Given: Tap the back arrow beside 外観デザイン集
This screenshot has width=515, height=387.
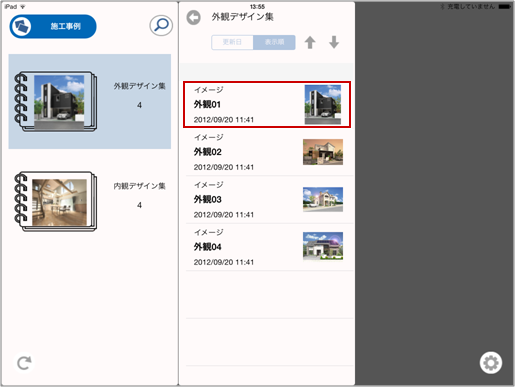Looking at the screenshot, I should pyautogui.click(x=194, y=17).
